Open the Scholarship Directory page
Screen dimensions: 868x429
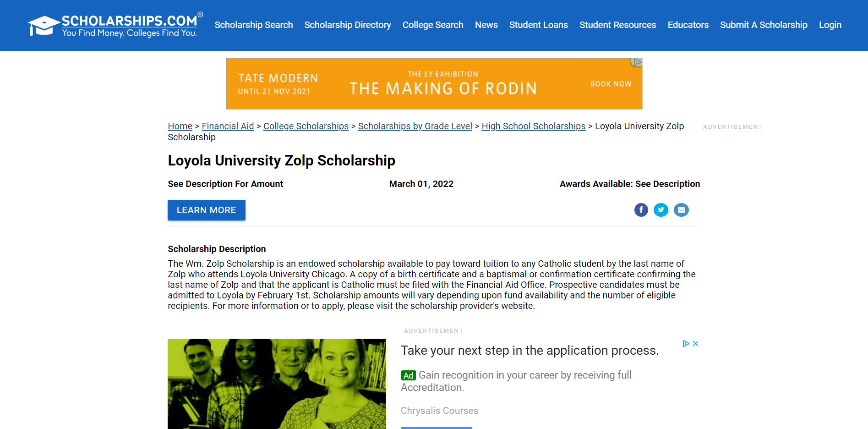[x=347, y=25]
